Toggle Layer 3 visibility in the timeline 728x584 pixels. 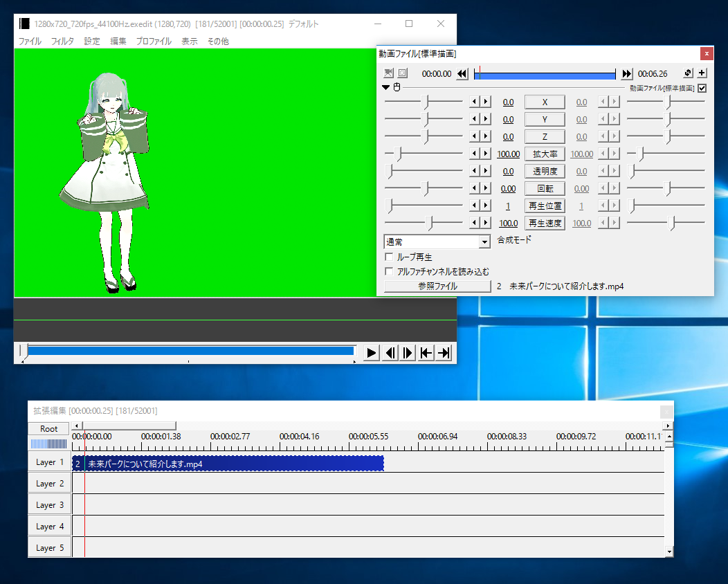pos(49,505)
